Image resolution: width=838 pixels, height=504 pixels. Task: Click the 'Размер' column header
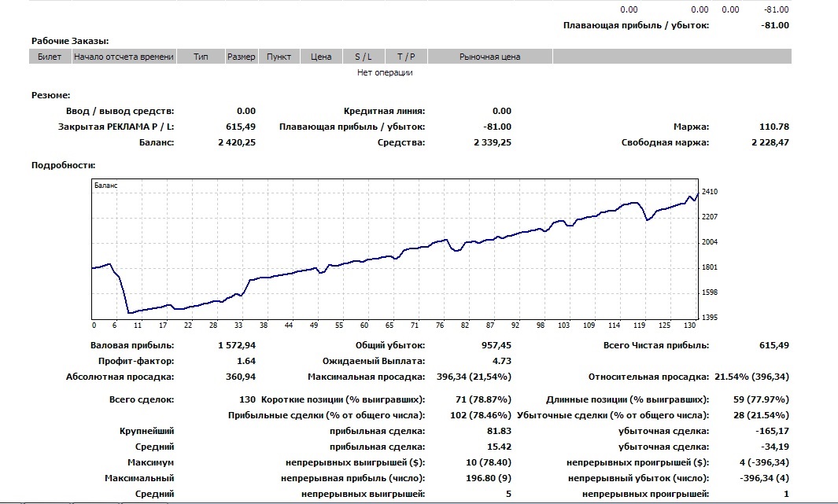point(241,57)
